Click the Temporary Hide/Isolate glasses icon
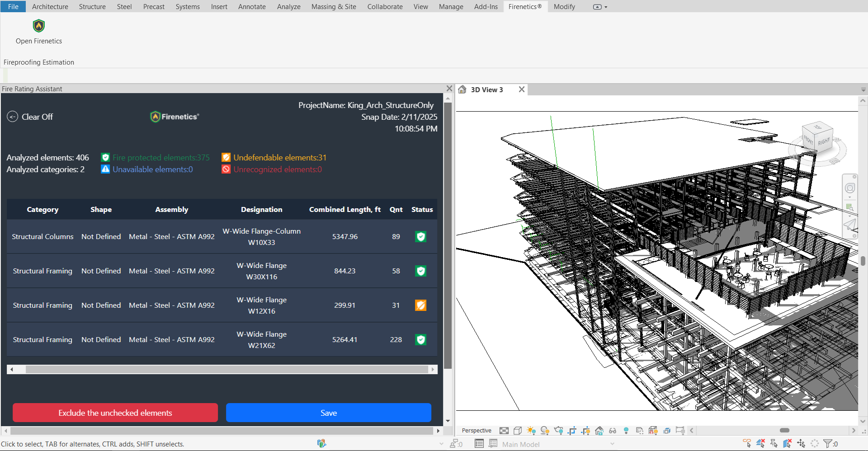Screen dimensions: 868x451 point(613,431)
